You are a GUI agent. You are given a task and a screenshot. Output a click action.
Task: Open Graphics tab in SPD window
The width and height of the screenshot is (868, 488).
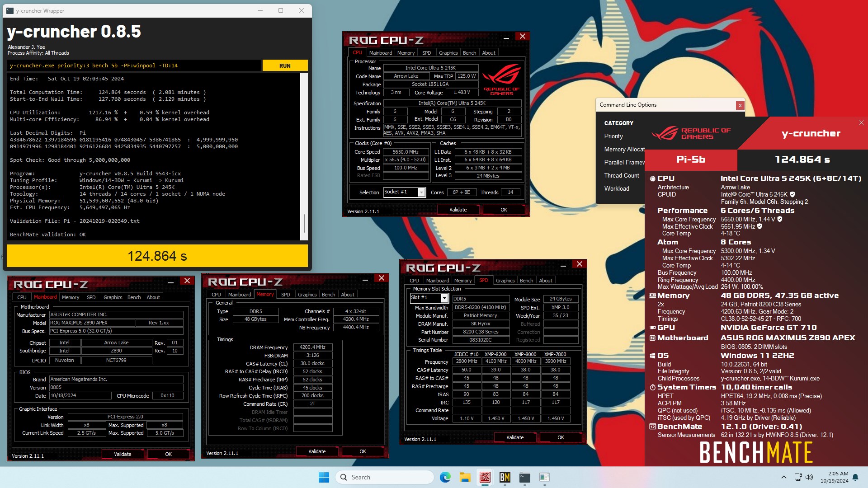point(505,281)
